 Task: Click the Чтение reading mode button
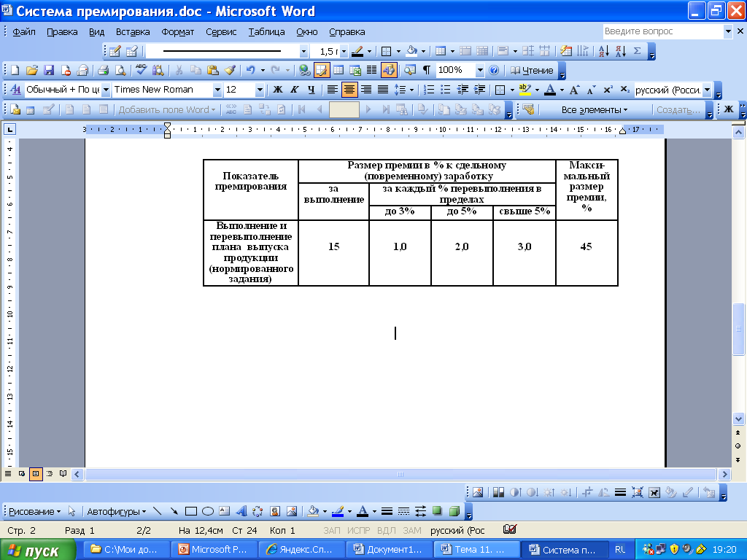tap(532, 71)
